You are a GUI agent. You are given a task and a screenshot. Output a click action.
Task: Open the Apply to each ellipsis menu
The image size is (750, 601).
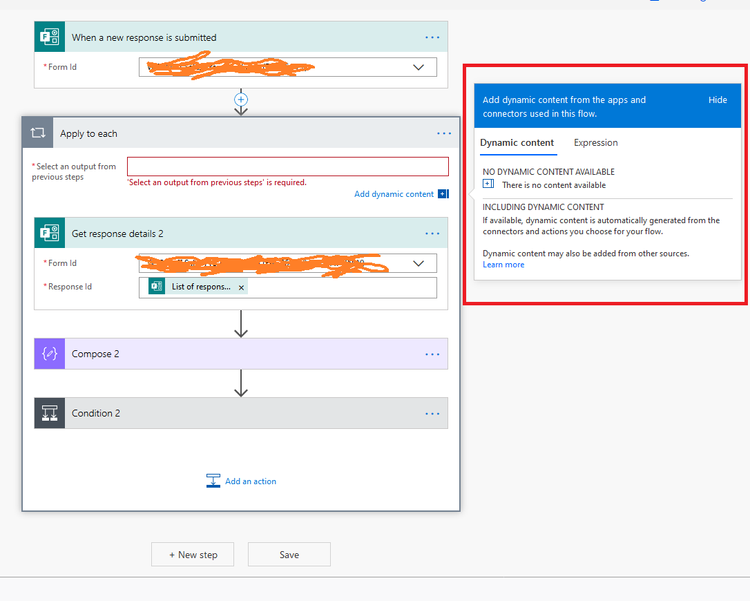(x=444, y=134)
